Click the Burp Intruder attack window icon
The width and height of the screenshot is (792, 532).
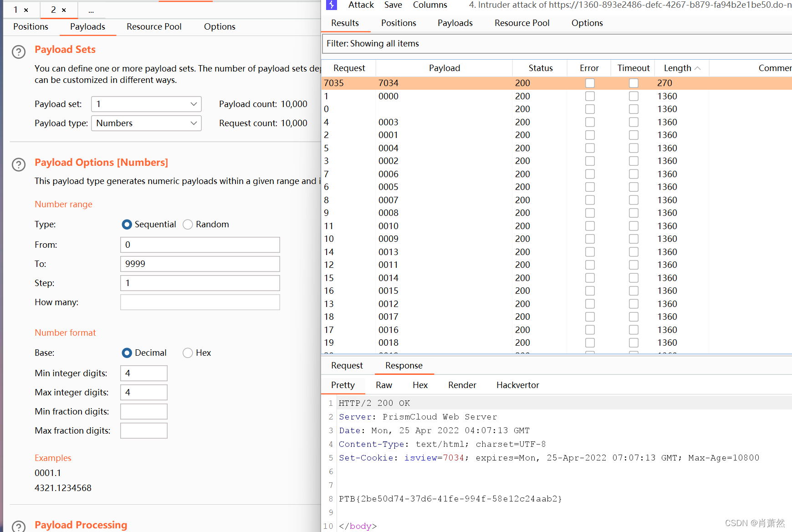(332, 5)
